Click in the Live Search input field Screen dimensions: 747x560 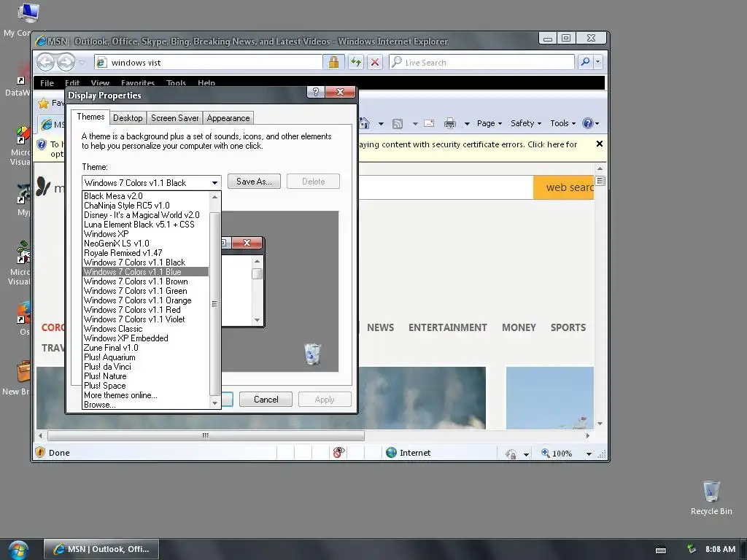tap(481, 63)
